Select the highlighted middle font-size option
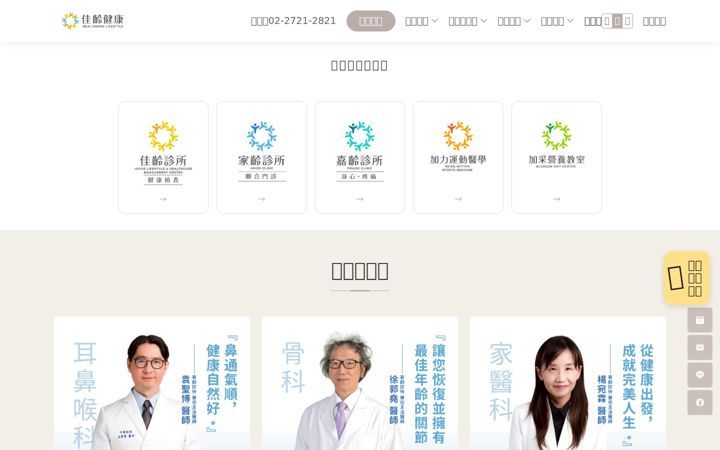This screenshot has width=720, height=450. point(617,21)
